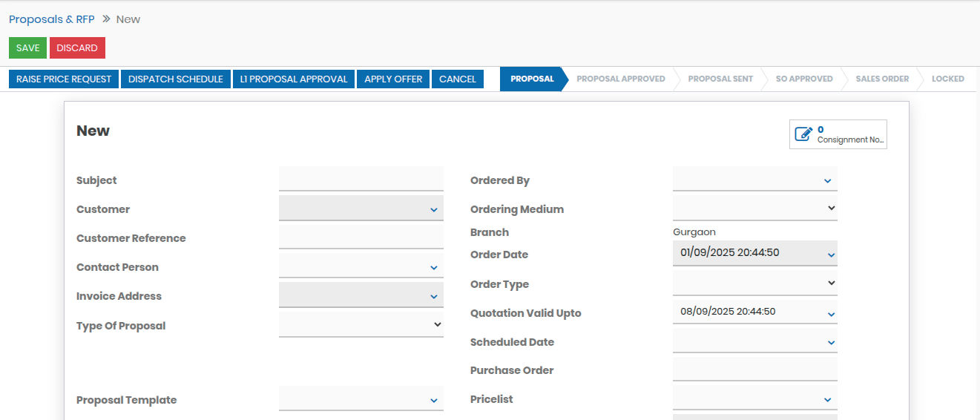Select the Sales Order stage
Viewport: 980px width, 420px height.
pyautogui.click(x=882, y=79)
